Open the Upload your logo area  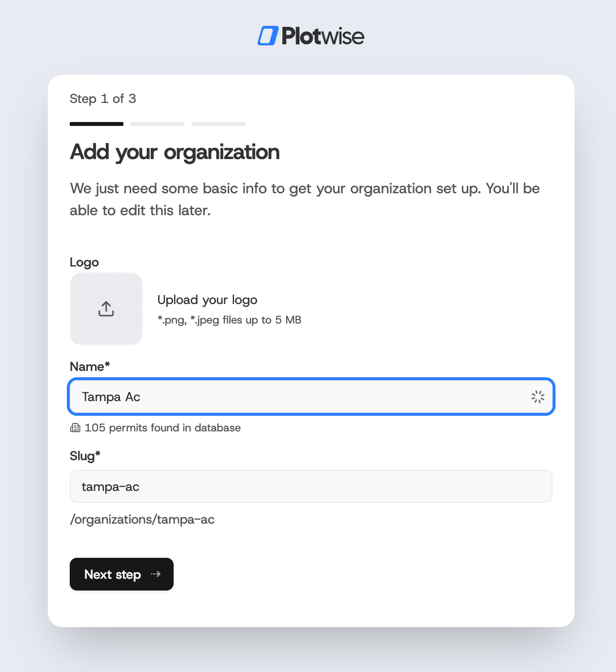(207, 300)
